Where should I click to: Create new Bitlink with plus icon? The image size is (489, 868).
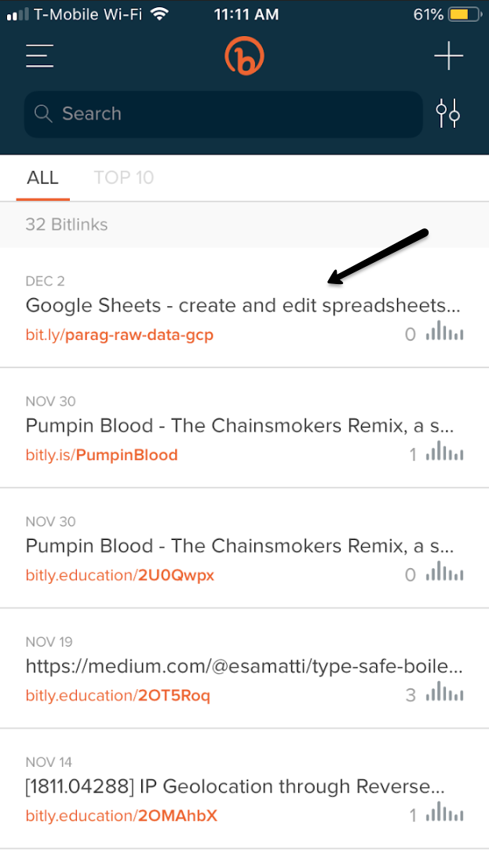(448, 56)
